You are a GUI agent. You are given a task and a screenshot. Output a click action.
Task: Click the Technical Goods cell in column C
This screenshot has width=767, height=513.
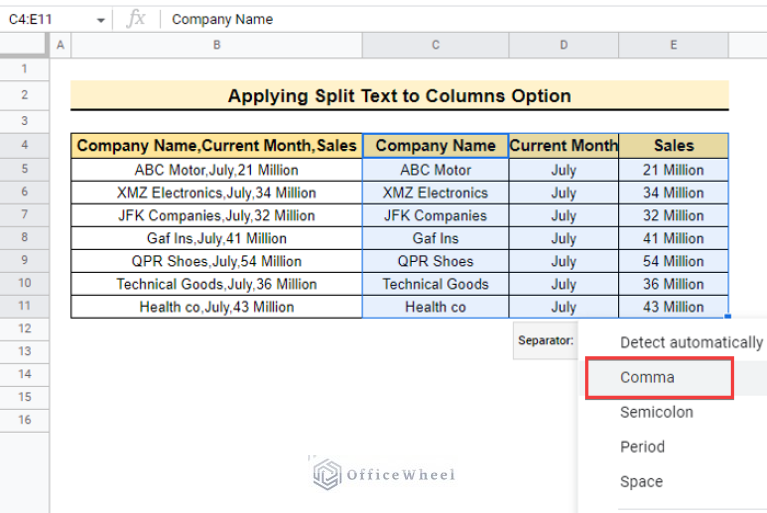pos(435,284)
